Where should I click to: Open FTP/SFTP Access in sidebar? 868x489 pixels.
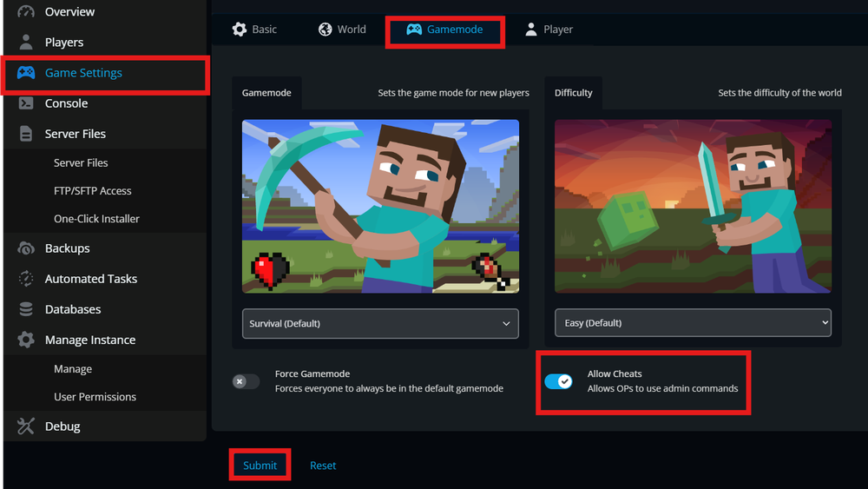[x=93, y=191]
